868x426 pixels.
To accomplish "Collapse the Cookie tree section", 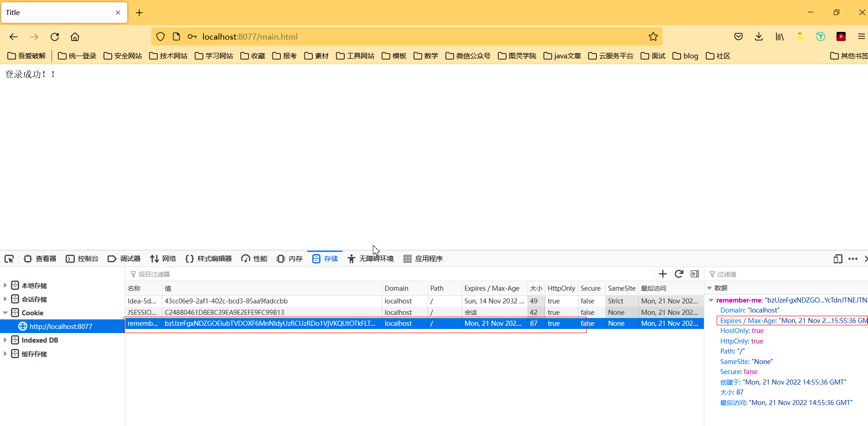I will [5, 313].
